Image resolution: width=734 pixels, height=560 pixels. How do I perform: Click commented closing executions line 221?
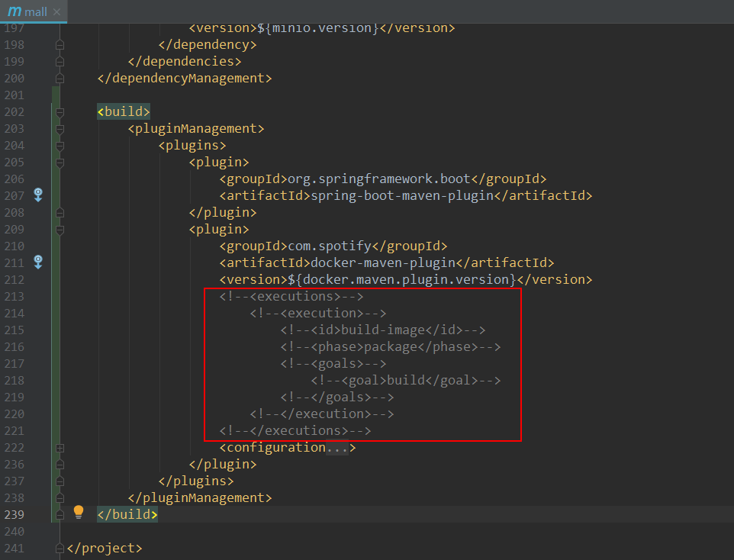295,431
